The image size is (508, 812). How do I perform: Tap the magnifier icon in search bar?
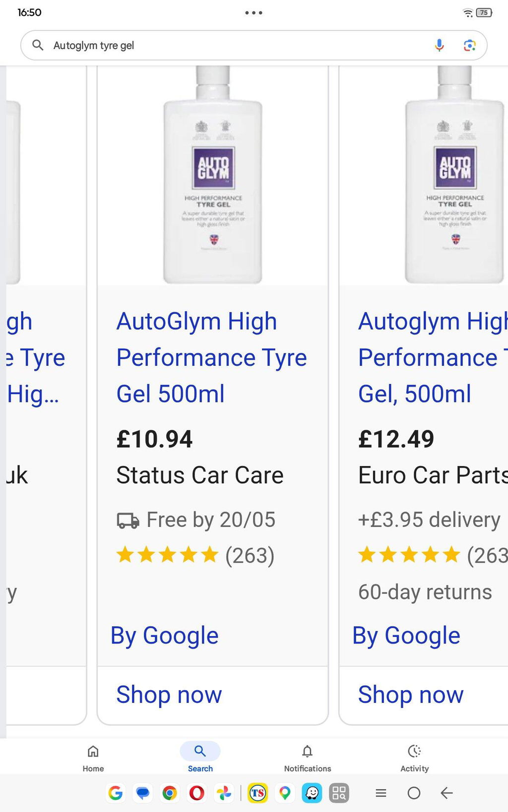tap(38, 45)
